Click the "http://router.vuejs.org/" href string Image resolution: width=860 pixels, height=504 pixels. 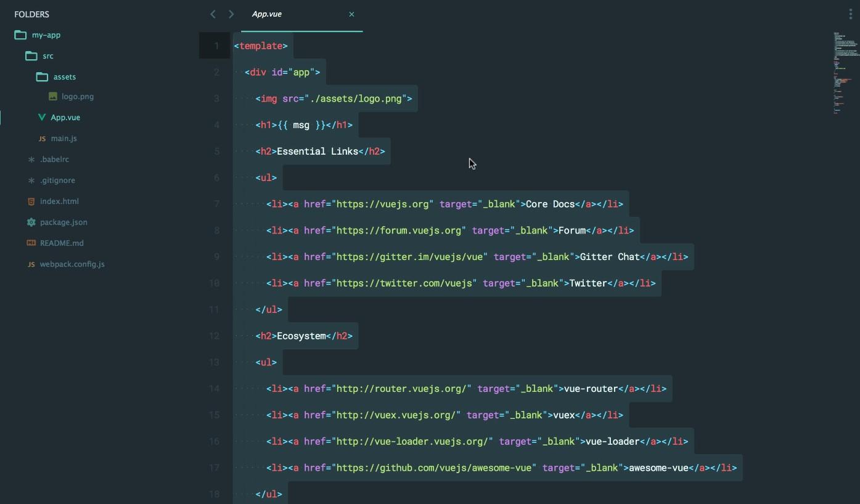coord(401,389)
